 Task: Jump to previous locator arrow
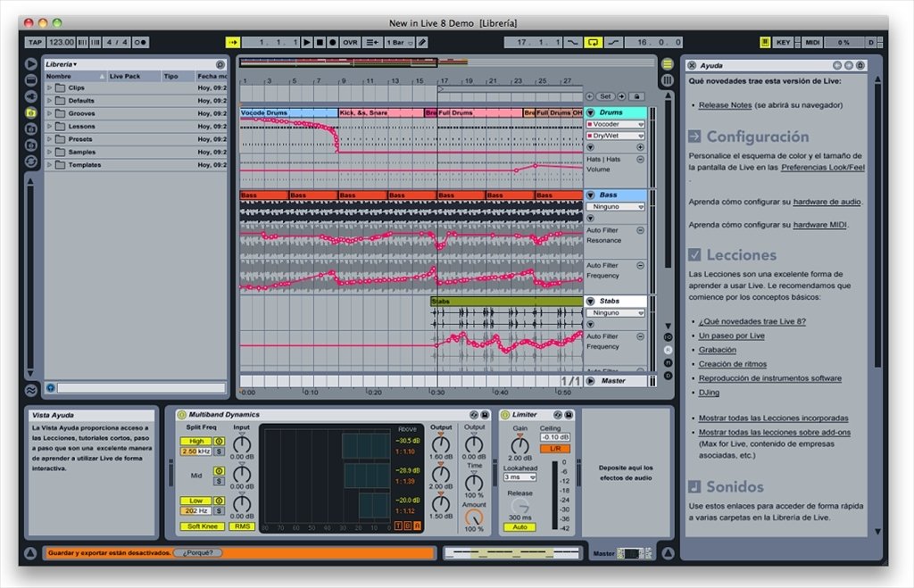[590, 96]
